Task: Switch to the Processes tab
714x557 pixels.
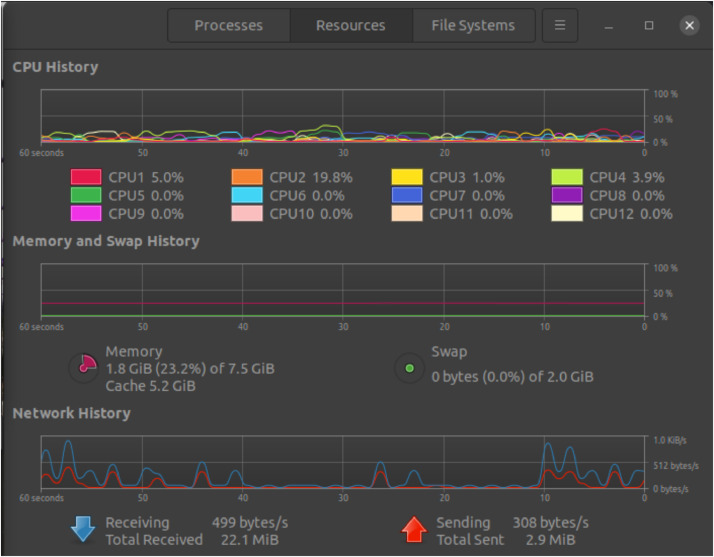Action: (229, 26)
